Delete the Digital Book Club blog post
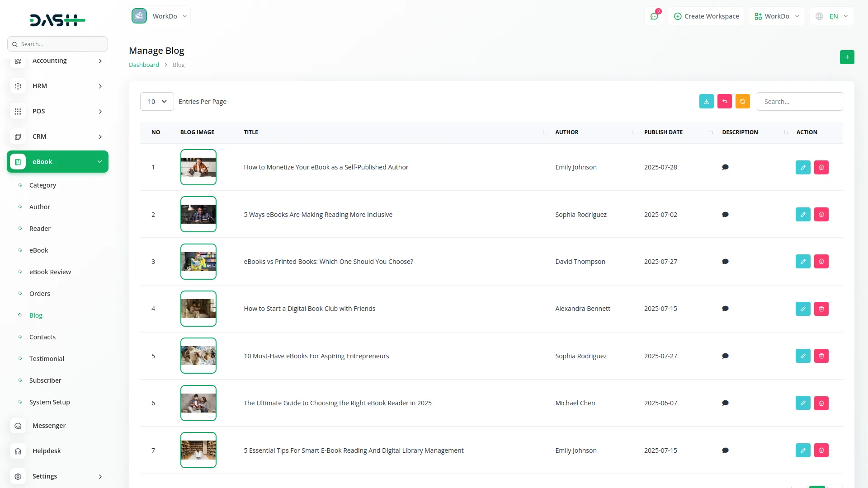Screen dimensions: 868x488 pyautogui.click(x=821, y=309)
